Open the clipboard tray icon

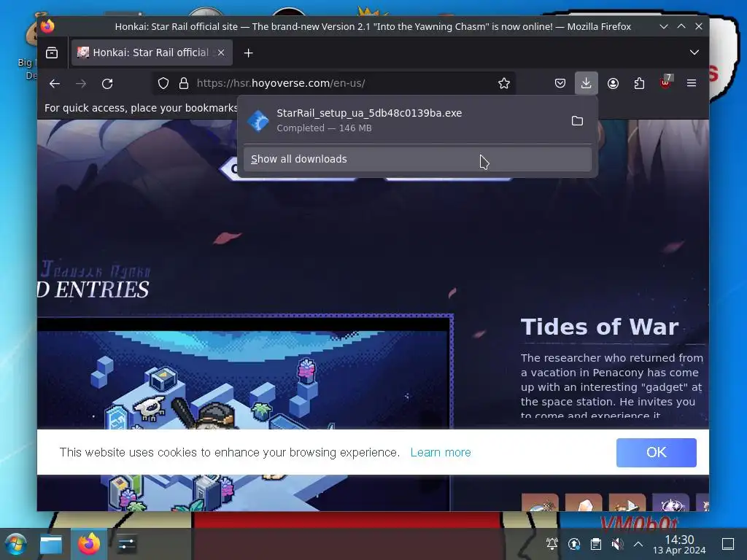coord(595,544)
